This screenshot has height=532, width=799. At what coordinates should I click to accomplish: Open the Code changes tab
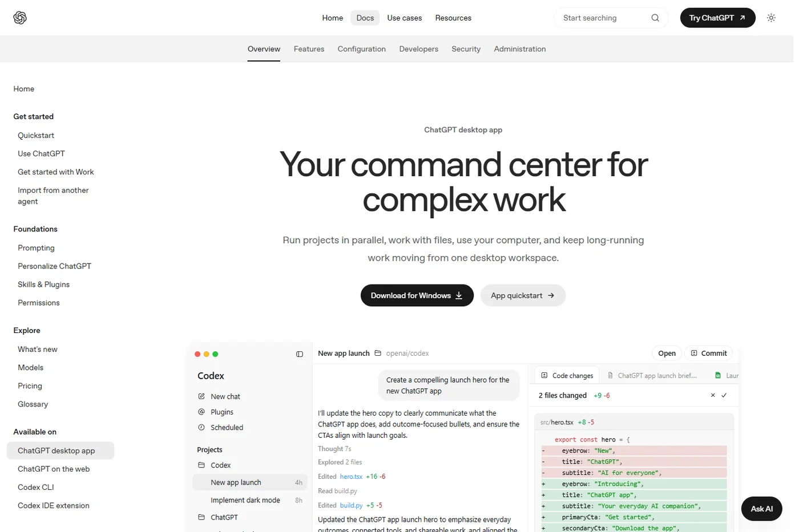(567, 375)
